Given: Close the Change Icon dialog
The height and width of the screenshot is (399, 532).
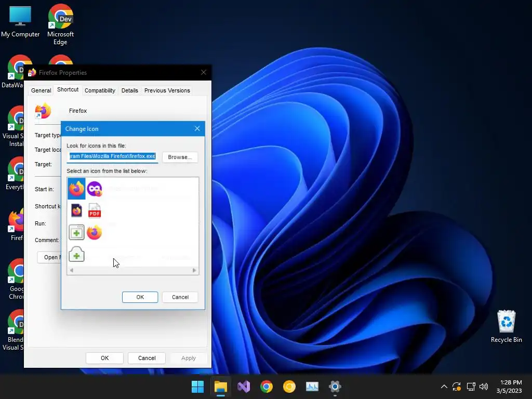Looking at the screenshot, I should tap(197, 129).
